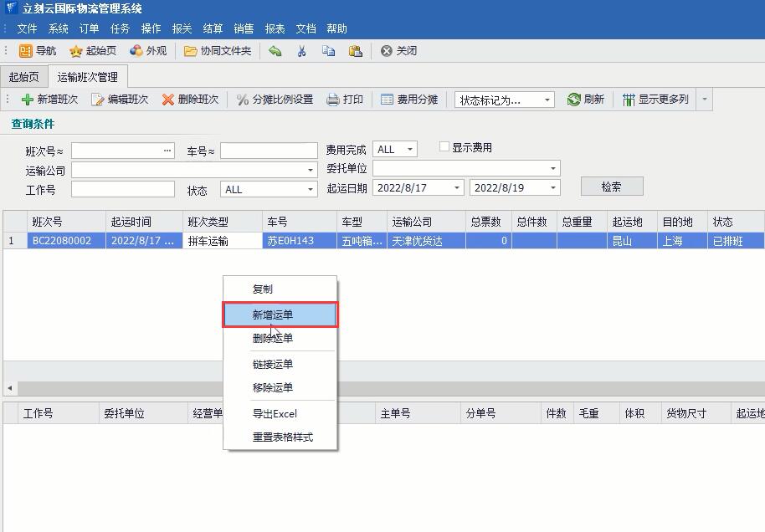Expand the 状态标记为 dropdown
Viewport: 765px width, 532px height.
pos(547,100)
